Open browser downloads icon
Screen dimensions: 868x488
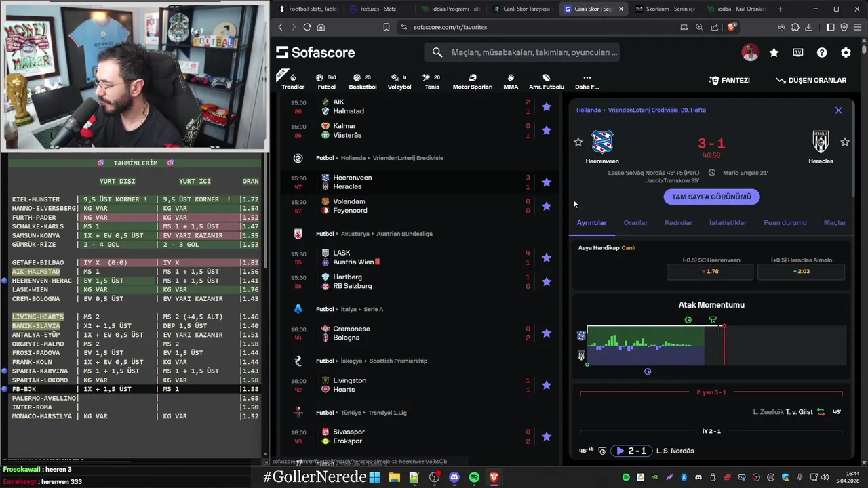808,27
